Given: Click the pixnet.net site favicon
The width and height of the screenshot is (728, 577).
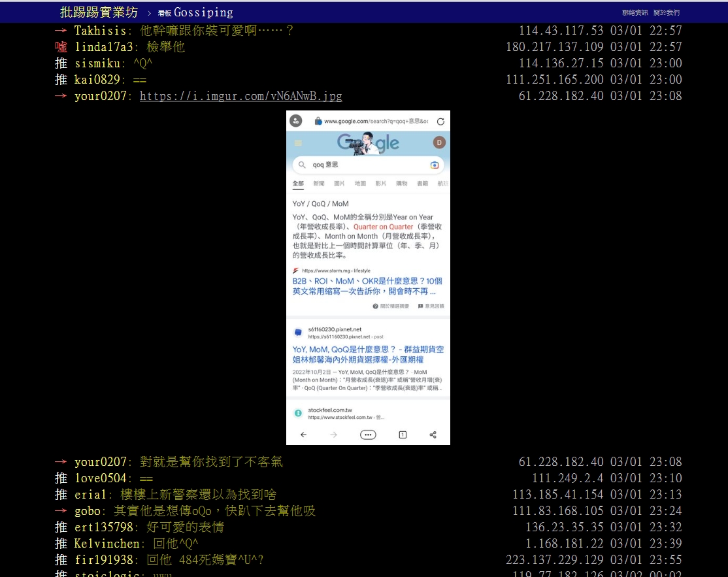Looking at the screenshot, I should [x=298, y=333].
